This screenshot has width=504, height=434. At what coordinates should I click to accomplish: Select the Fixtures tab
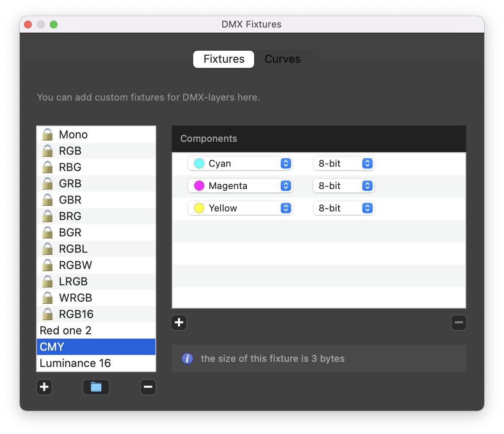224,59
